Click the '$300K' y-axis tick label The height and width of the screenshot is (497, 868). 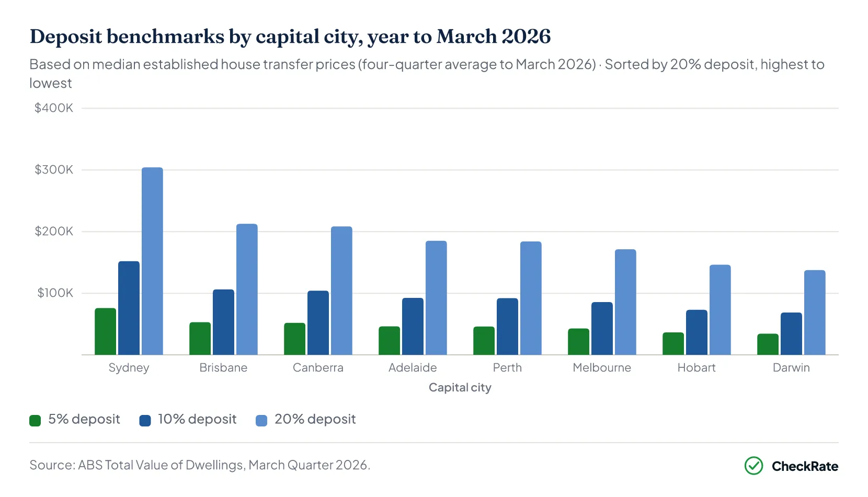pyautogui.click(x=54, y=170)
